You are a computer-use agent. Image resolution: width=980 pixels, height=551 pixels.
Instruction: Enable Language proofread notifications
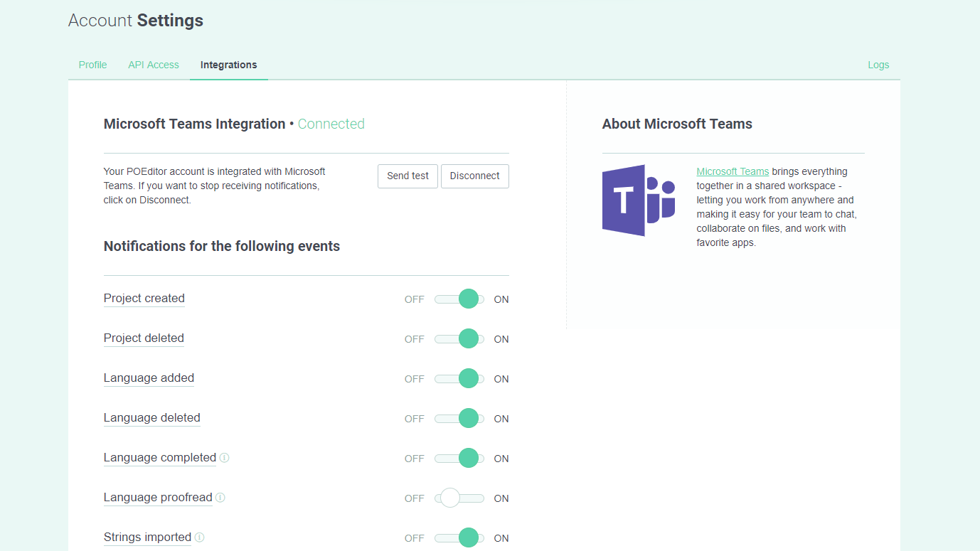tap(459, 498)
